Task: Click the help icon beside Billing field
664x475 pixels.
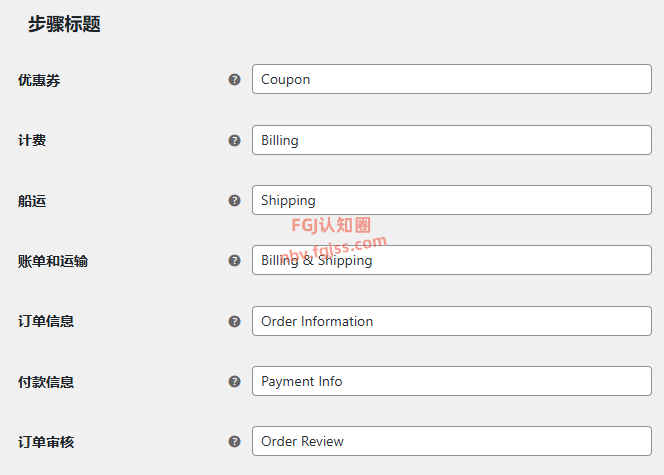Action: (x=234, y=140)
